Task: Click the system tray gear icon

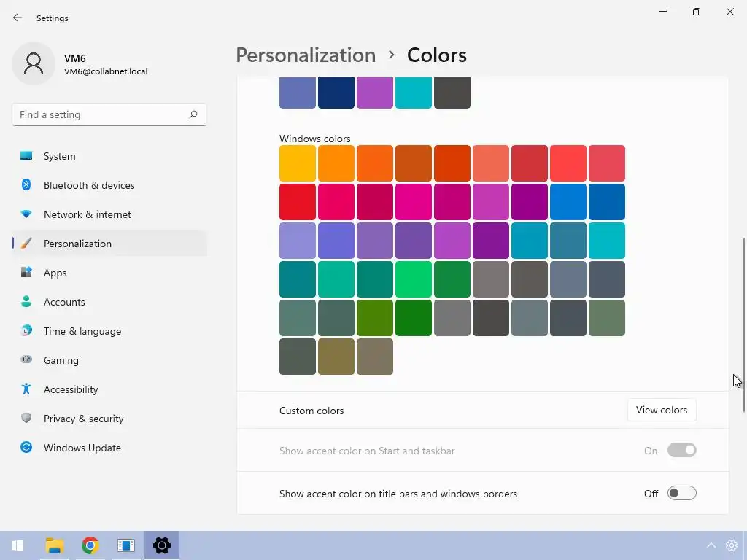Action: 731,545
